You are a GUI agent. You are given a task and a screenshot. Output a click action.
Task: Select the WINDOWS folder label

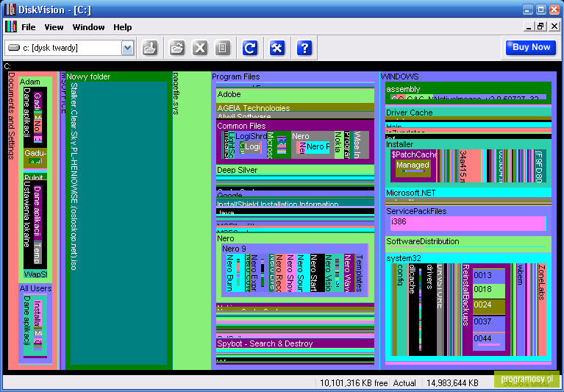(x=399, y=76)
